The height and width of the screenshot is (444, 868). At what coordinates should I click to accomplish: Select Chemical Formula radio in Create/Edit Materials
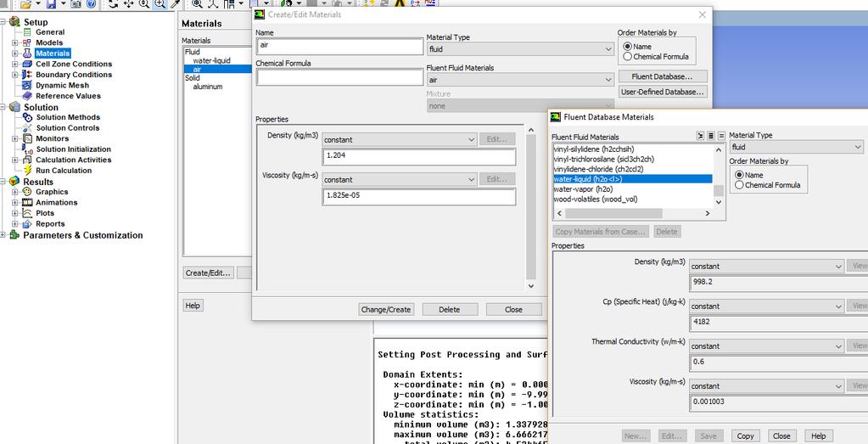[627, 57]
